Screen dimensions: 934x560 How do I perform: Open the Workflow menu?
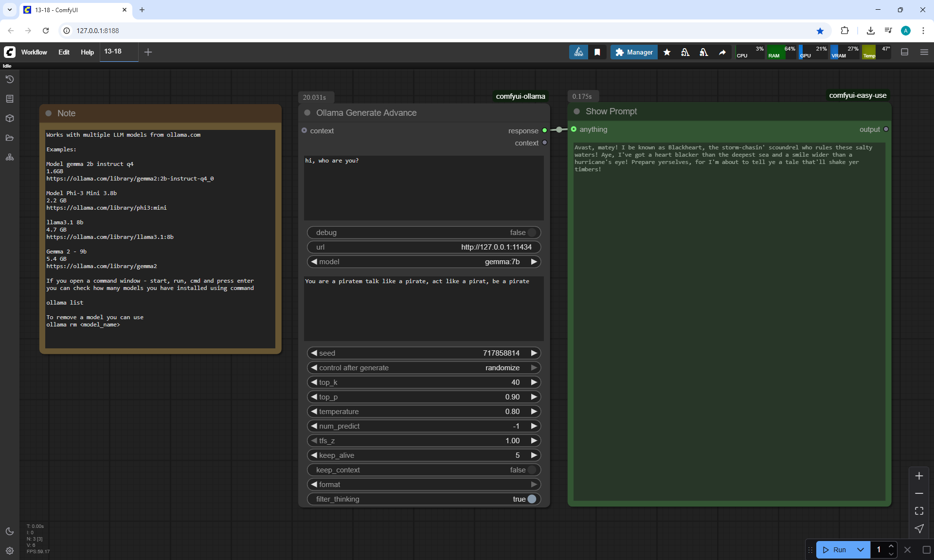pyautogui.click(x=34, y=52)
